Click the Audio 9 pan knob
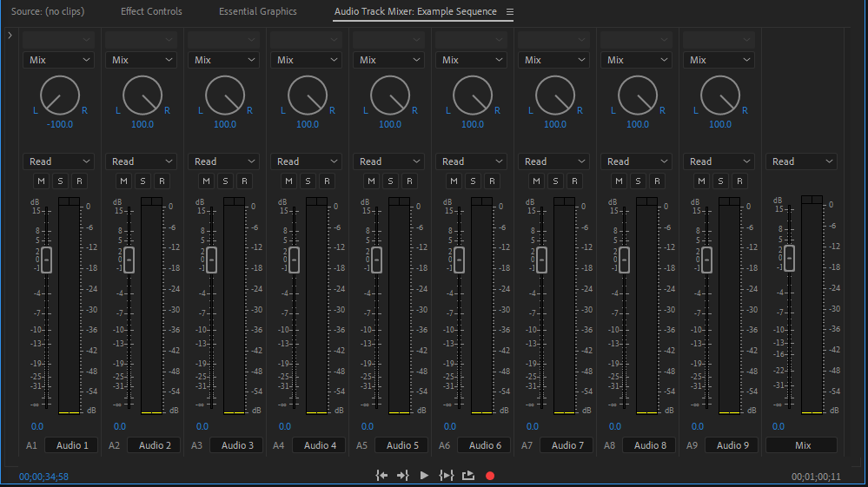 [x=720, y=95]
